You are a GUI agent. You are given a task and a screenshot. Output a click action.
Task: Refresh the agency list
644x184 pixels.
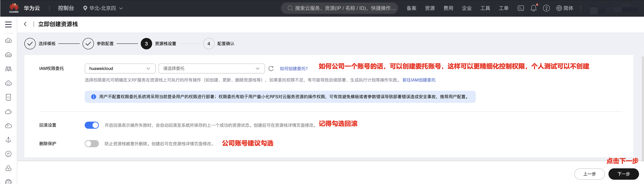click(271, 69)
